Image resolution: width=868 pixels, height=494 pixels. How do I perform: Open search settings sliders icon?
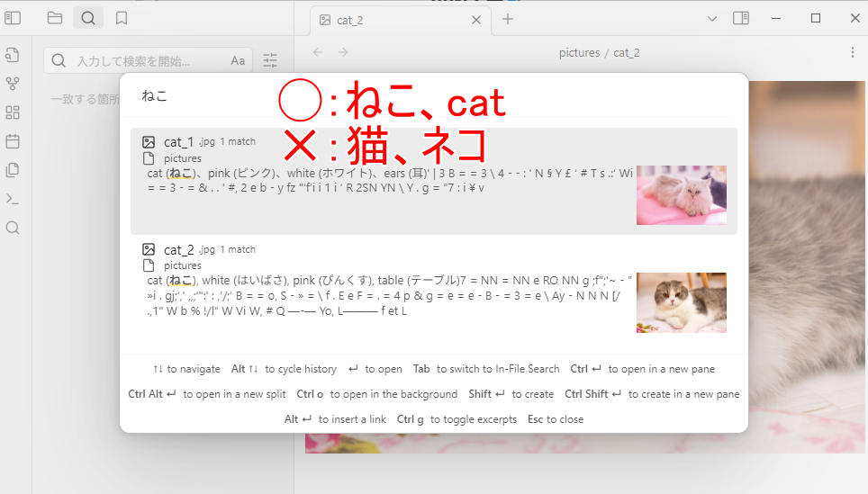pos(270,60)
